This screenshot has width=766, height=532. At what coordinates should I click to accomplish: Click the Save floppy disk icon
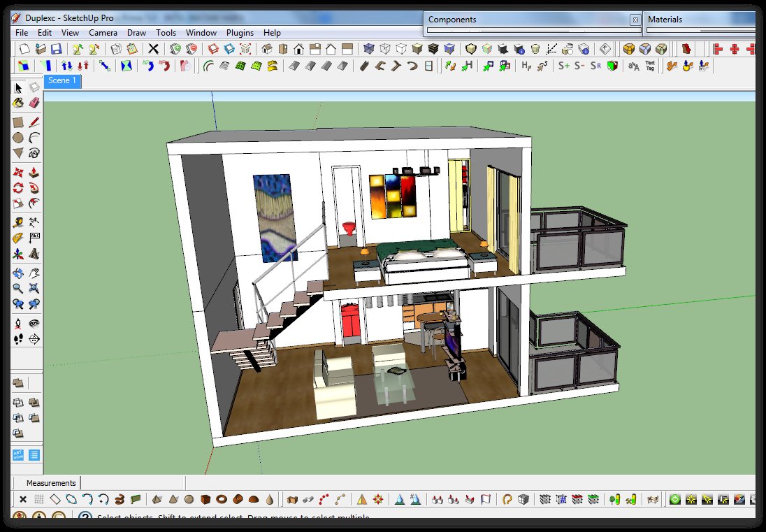(56, 49)
